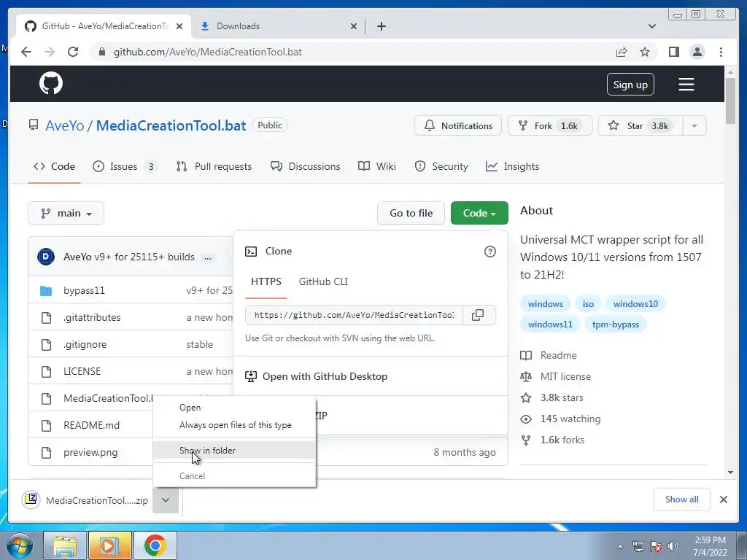Open the AveYo owner link
Viewport: 747px width, 560px height.
pyautogui.click(x=64, y=125)
